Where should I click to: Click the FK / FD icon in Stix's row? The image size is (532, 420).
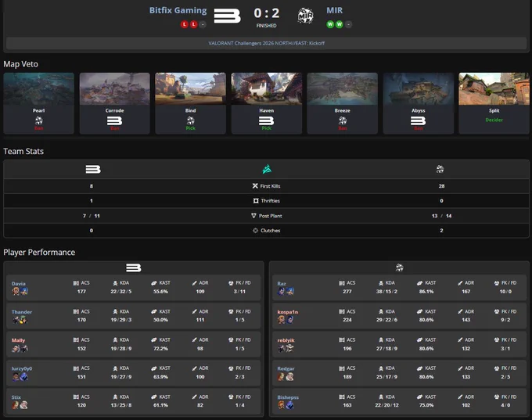tap(231, 397)
